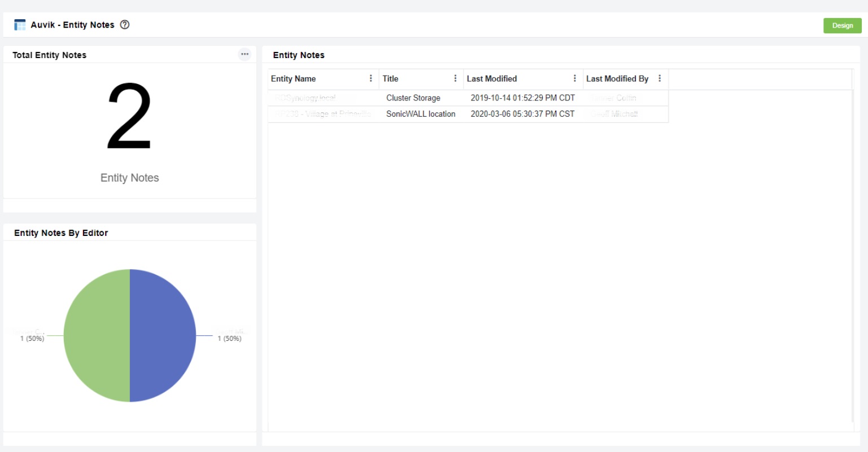Select the SonicWALL location note row

click(x=420, y=114)
